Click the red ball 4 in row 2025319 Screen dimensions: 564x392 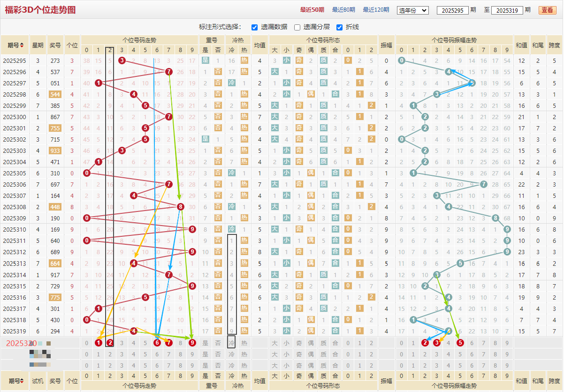(134, 331)
